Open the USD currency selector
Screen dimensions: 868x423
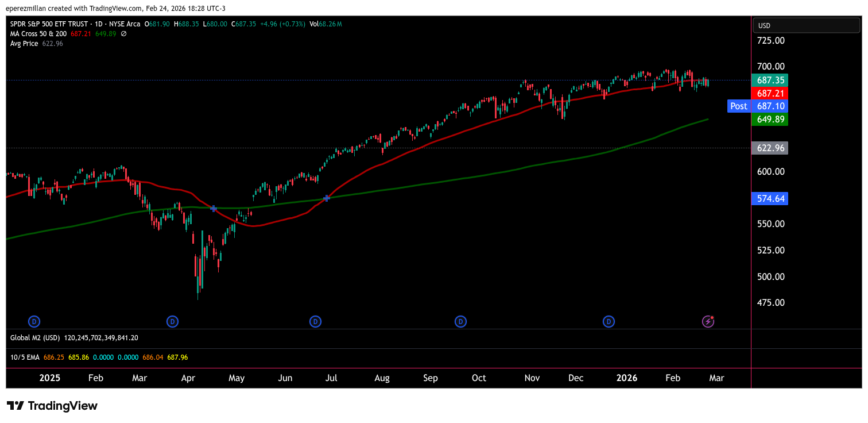806,25
